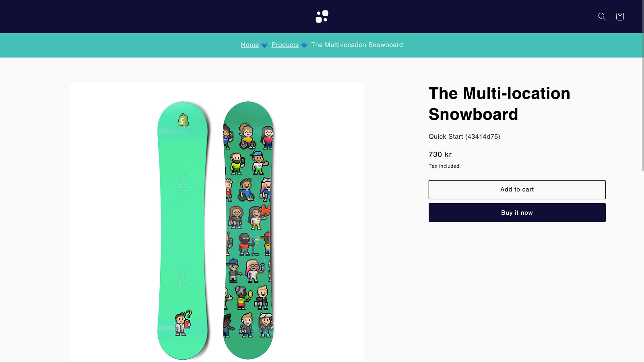Navigate to Home via the breadcrumb

pyautogui.click(x=250, y=45)
